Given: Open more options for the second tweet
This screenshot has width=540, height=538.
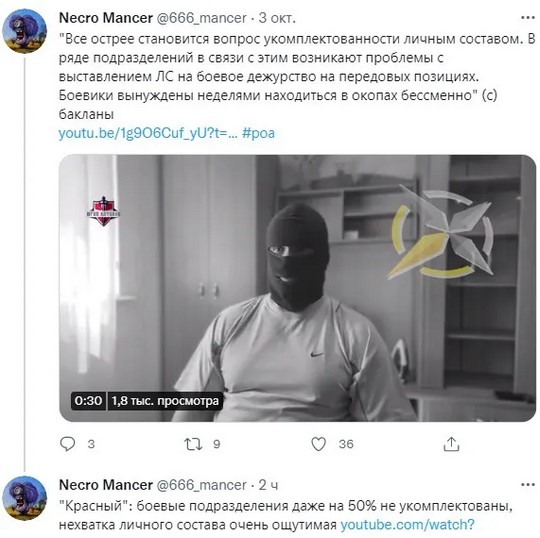Looking at the screenshot, I should (x=528, y=485).
